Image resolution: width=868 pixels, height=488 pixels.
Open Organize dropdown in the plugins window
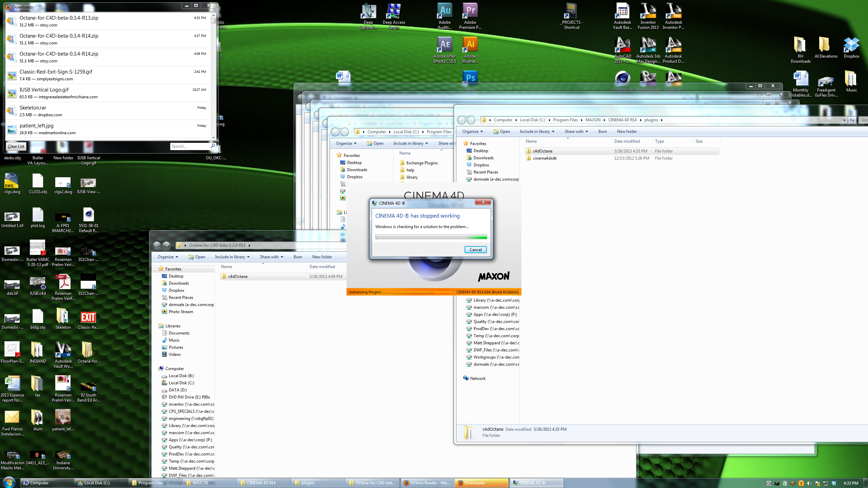(x=472, y=131)
